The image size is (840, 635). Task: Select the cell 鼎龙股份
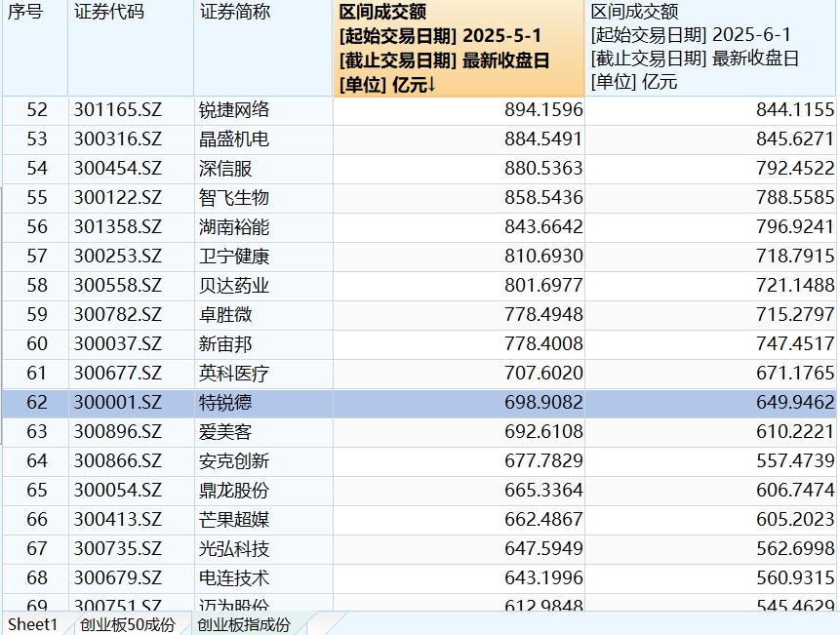[263, 491]
